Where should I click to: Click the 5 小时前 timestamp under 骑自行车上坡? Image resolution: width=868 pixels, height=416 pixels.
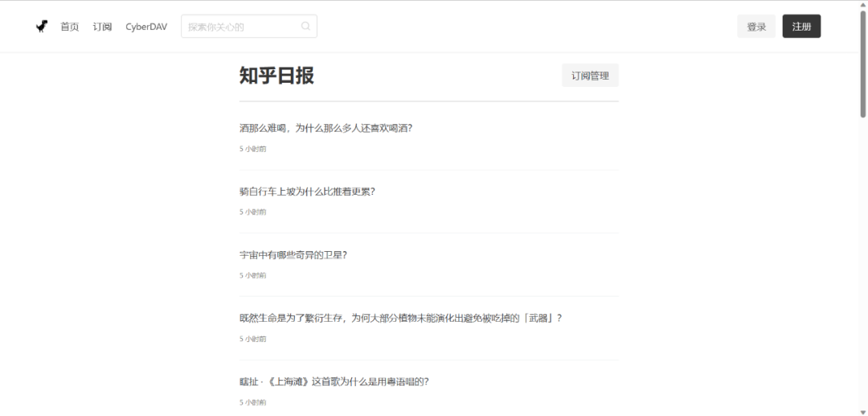(253, 212)
